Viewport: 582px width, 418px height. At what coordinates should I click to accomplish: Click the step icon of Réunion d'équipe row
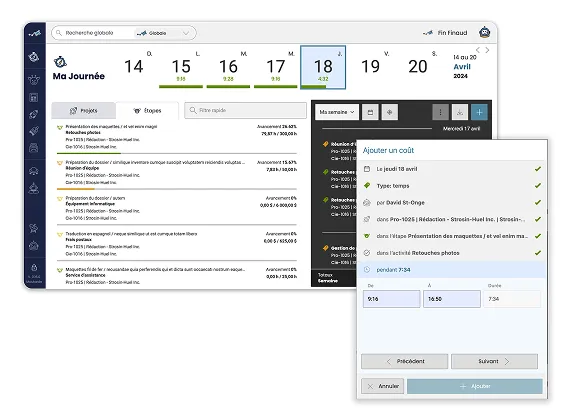pyautogui.click(x=59, y=163)
